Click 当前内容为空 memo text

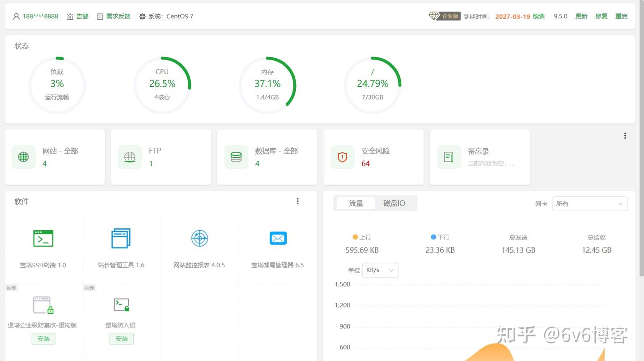491,164
